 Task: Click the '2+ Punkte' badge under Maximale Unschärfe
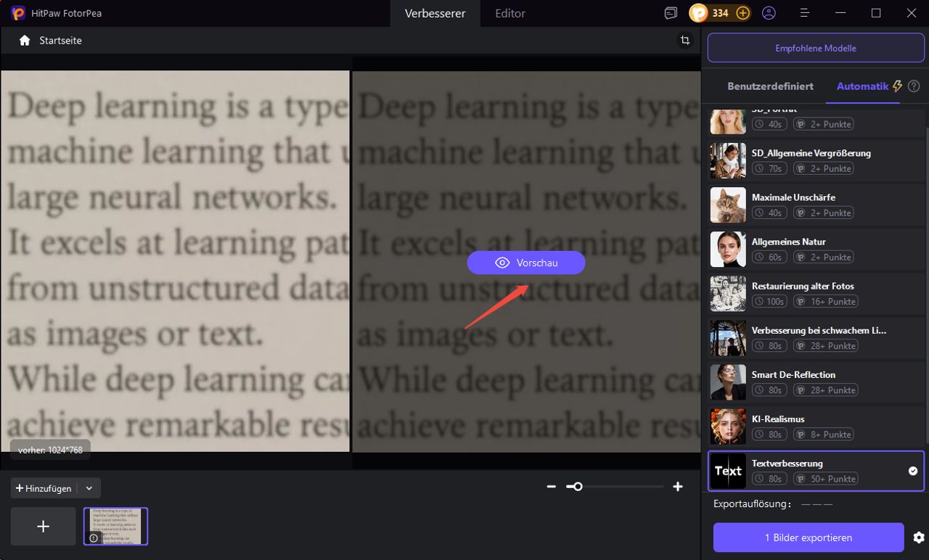point(824,213)
